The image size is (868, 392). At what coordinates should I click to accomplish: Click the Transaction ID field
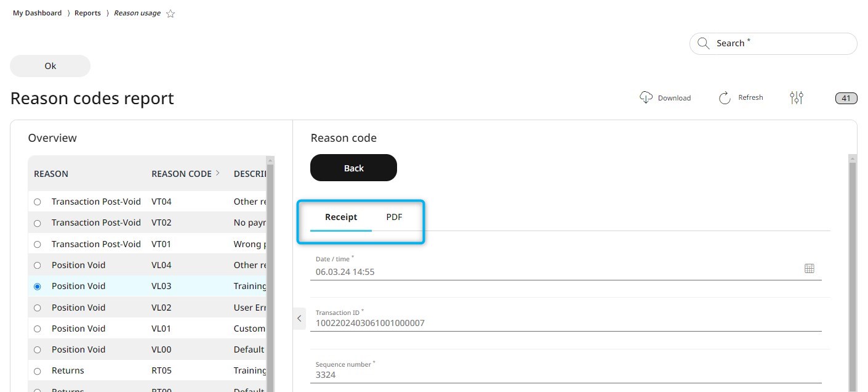tap(566, 319)
